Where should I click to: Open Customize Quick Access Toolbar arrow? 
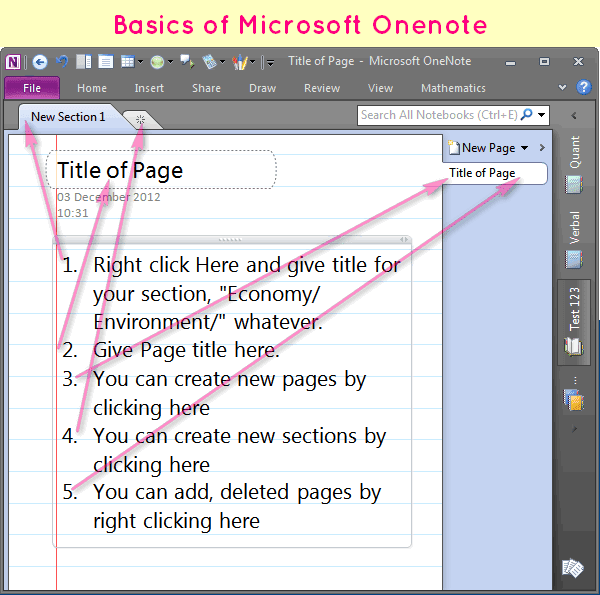click(270, 62)
